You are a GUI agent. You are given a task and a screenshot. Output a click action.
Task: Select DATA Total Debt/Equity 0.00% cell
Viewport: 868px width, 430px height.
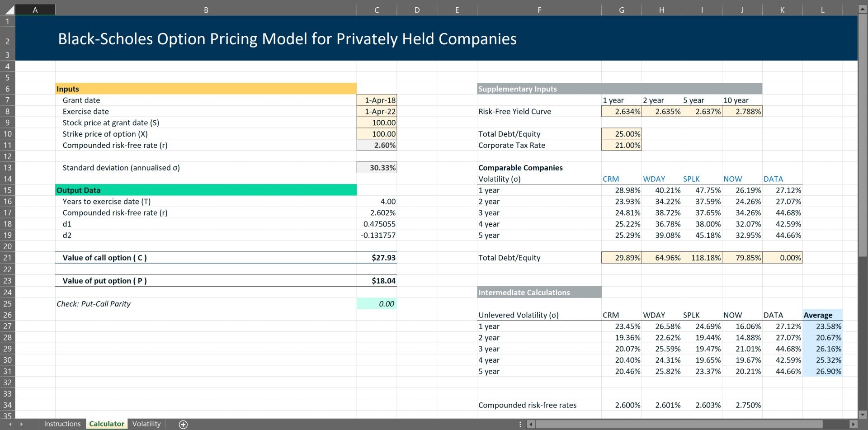[783, 258]
